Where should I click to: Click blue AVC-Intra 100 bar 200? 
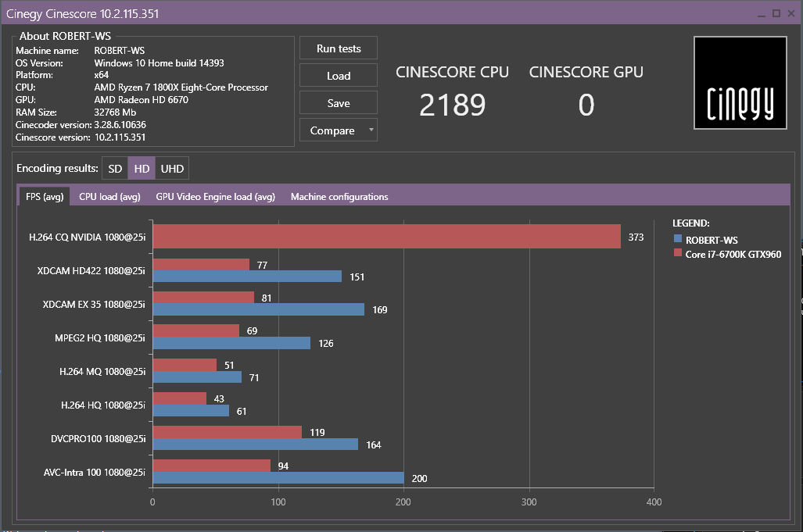pos(278,478)
